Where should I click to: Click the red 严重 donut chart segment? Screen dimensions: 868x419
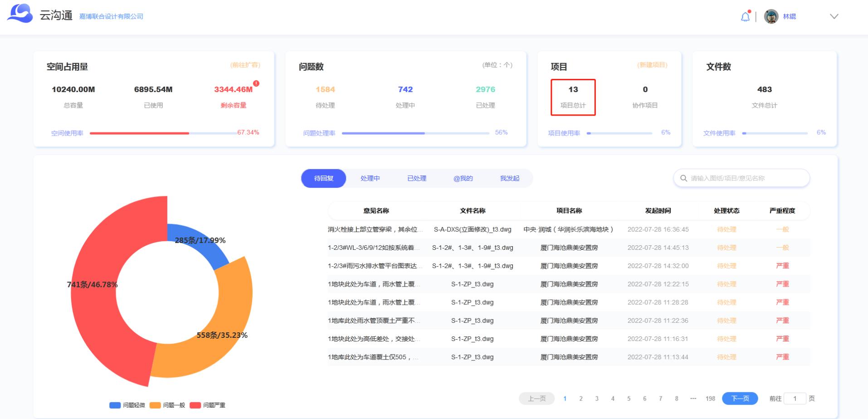pos(95,290)
